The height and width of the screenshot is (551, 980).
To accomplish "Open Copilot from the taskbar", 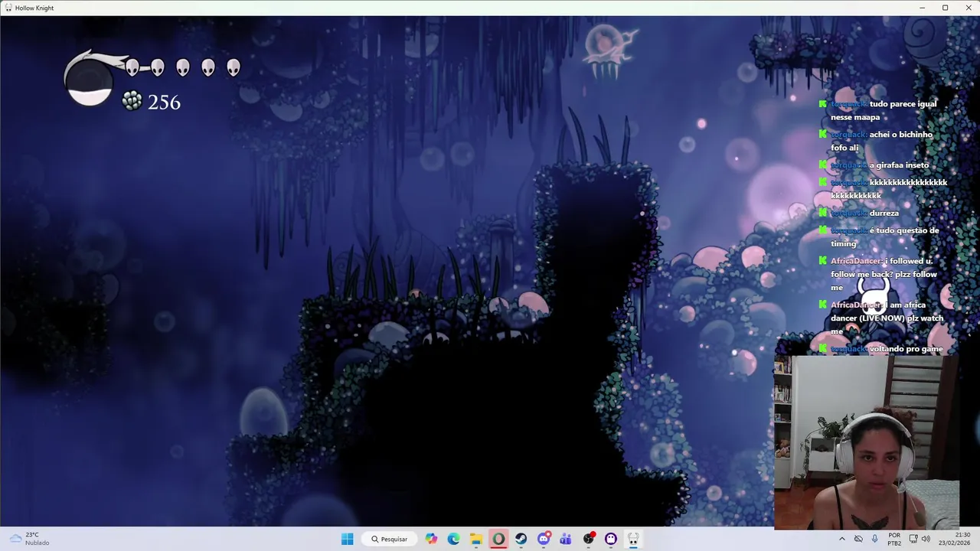I will [431, 539].
